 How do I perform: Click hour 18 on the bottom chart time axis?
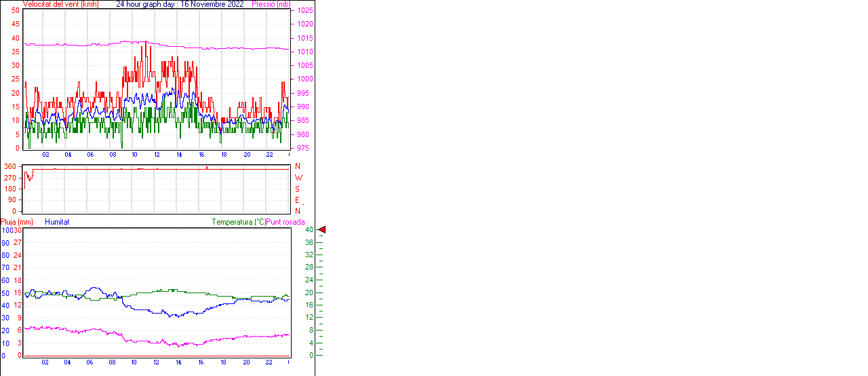(224, 362)
